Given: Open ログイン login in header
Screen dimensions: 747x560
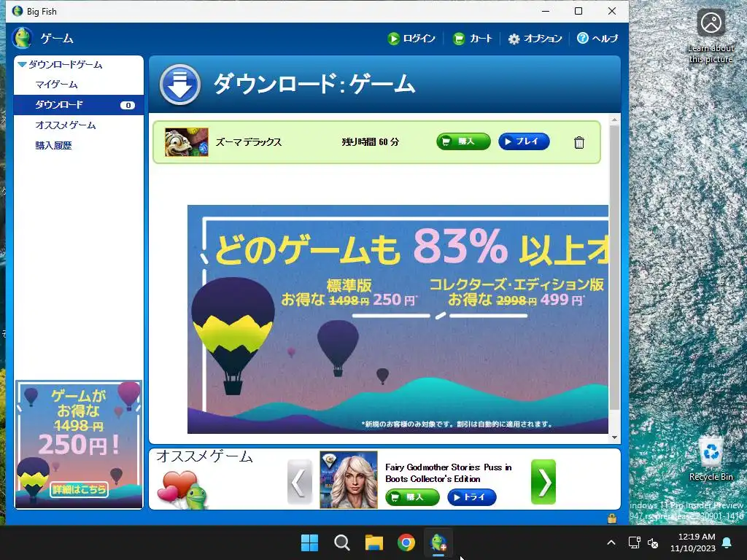Looking at the screenshot, I should 411,39.
